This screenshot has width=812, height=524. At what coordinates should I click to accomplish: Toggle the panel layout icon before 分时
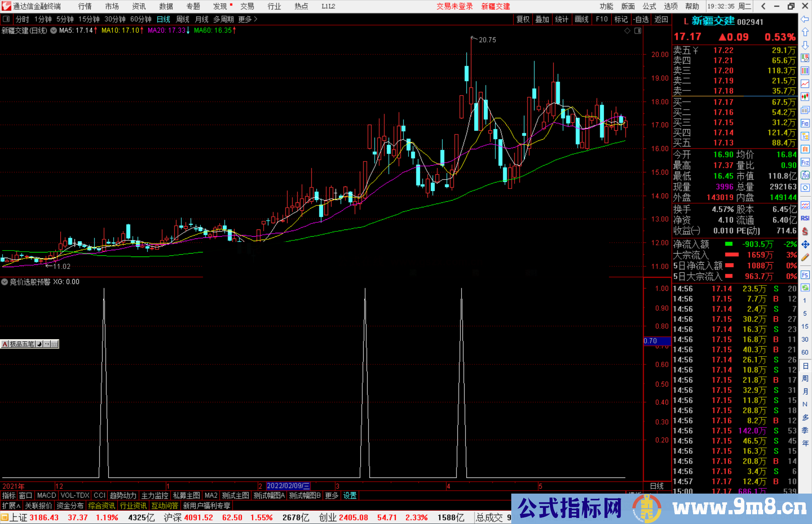[x=6, y=19]
